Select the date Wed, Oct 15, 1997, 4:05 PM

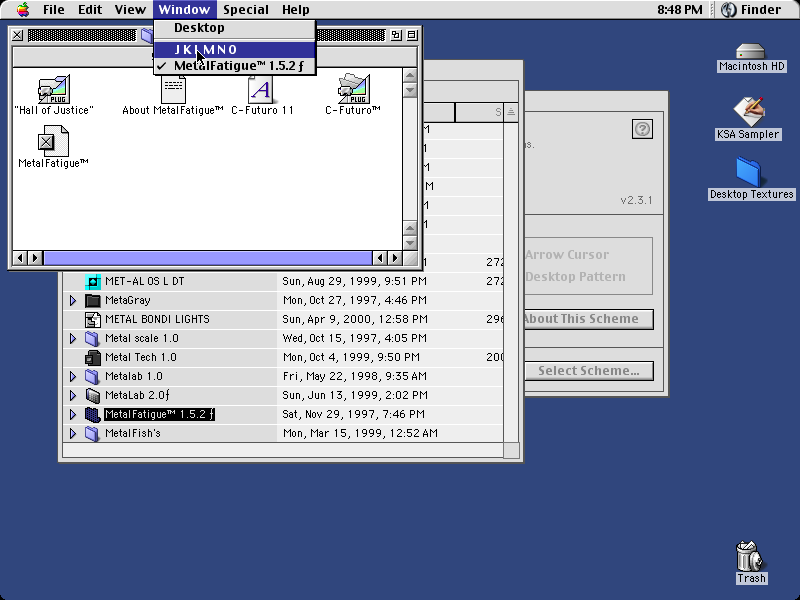tap(353, 338)
